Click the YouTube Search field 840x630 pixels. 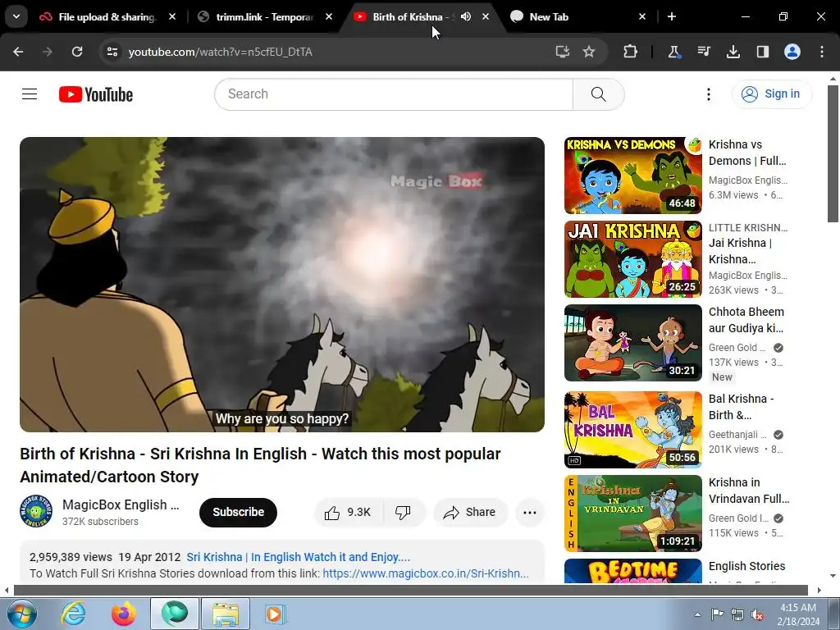(394, 94)
